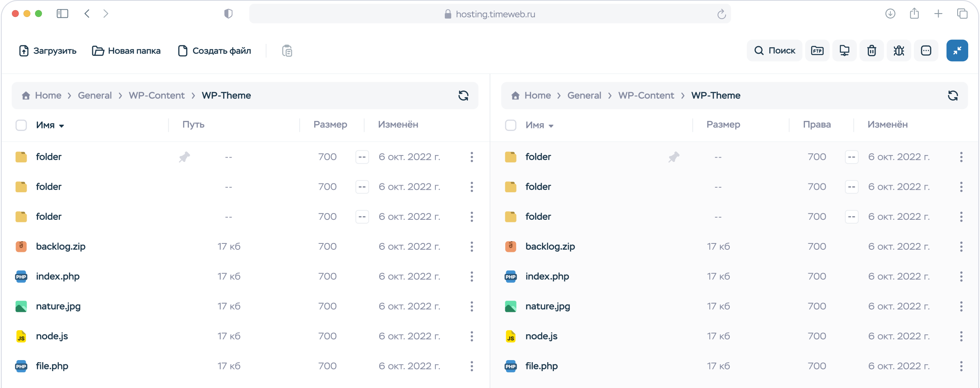Sort right panel by Имя dropdown
Viewport: 980px width, 388px height.
tap(539, 125)
